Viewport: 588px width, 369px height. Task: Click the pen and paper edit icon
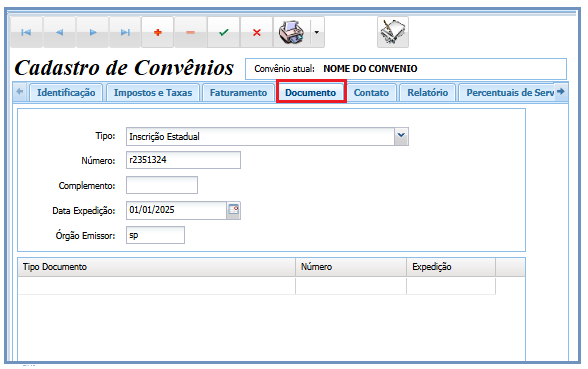click(393, 33)
